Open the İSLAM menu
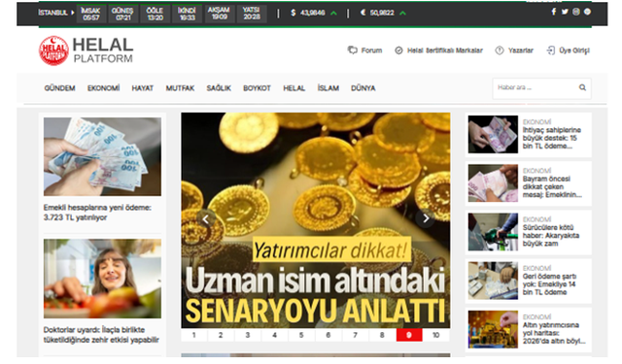This screenshot has width=622, height=364. click(328, 88)
